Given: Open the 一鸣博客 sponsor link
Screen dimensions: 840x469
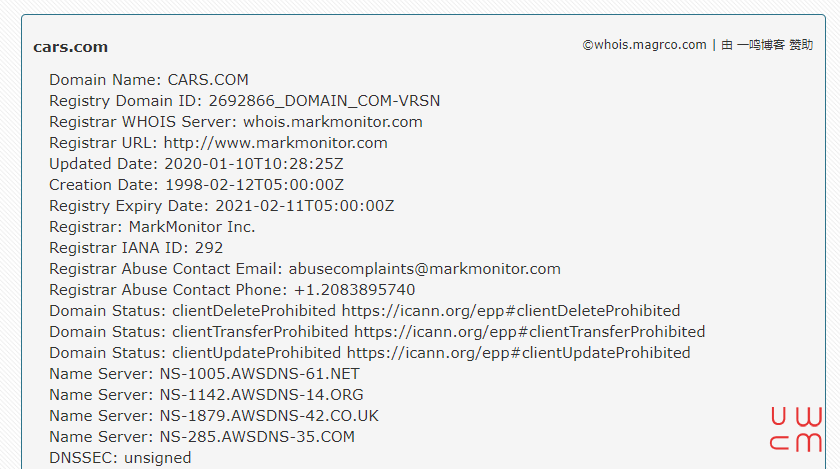Looking at the screenshot, I should pos(761,45).
